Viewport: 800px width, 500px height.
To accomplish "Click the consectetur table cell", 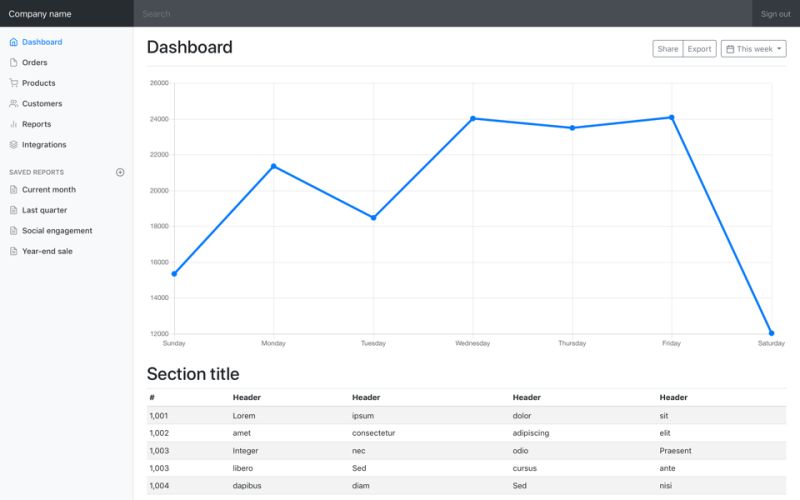I will pos(373,433).
